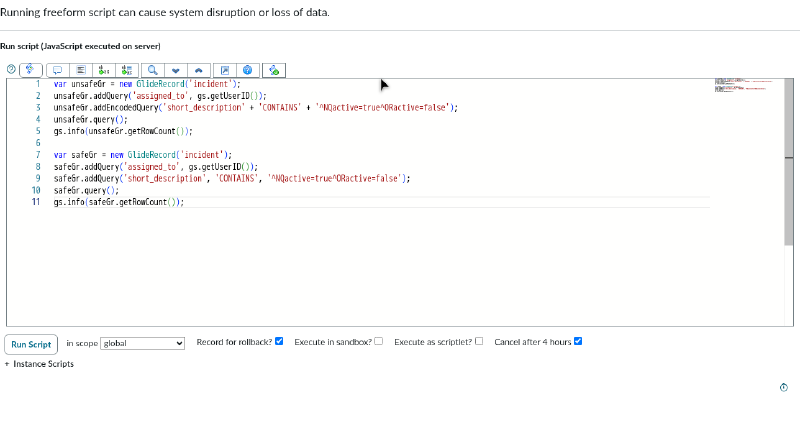Open the in scope global dropdown
The width and height of the screenshot is (800, 442).
pyautogui.click(x=142, y=343)
